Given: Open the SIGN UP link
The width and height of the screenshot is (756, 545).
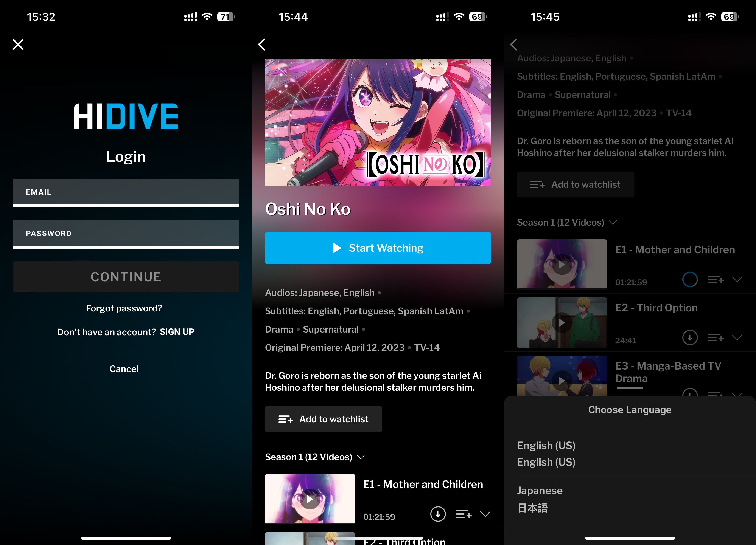Looking at the screenshot, I should pyautogui.click(x=177, y=332).
